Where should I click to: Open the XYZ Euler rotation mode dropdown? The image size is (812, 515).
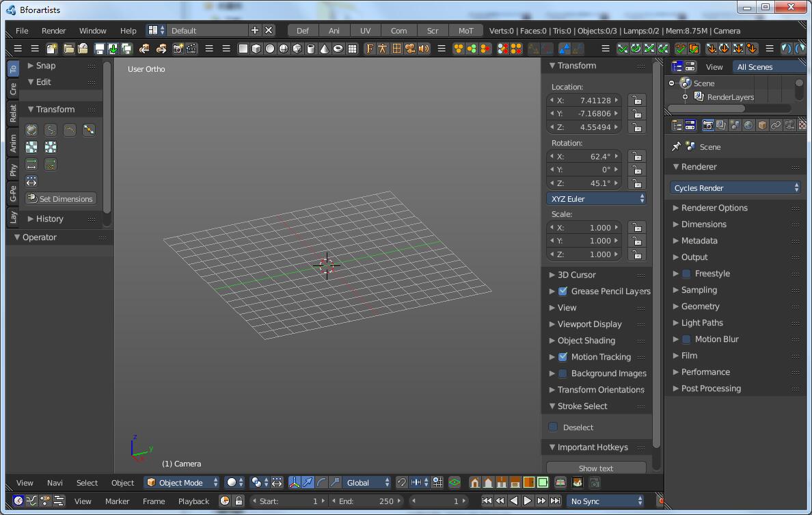(x=597, y=198)
